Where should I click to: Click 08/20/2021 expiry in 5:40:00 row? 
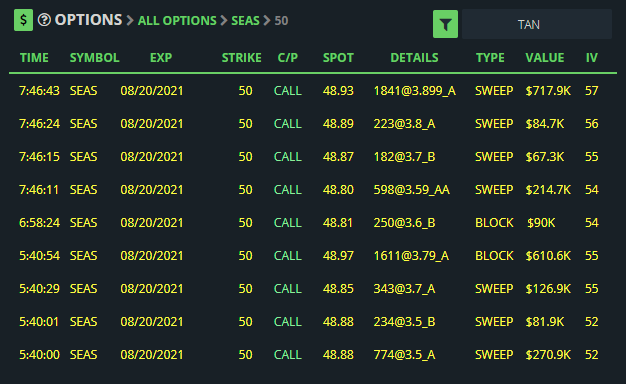coord(152,355)
